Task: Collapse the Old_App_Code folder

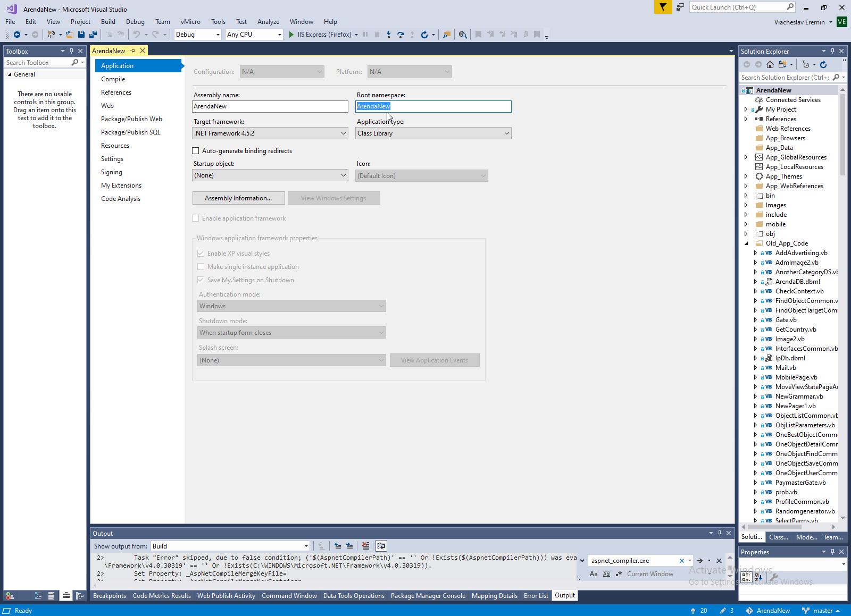Action: pyautogui.click(x=746, y=243)
